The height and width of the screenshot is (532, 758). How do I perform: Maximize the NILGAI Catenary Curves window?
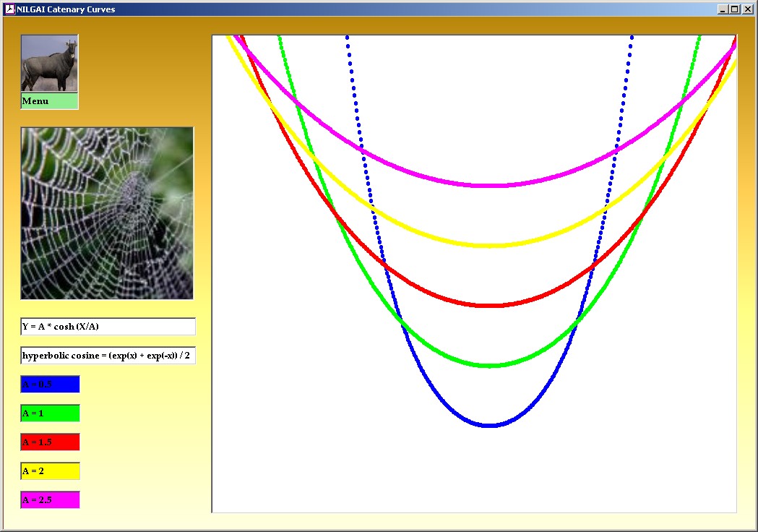[735, 9]
